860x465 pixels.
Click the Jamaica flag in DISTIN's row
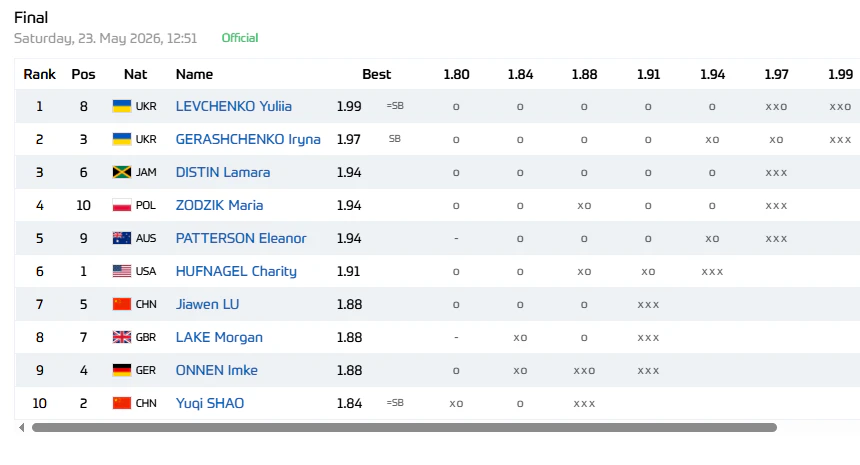(122, 172)
